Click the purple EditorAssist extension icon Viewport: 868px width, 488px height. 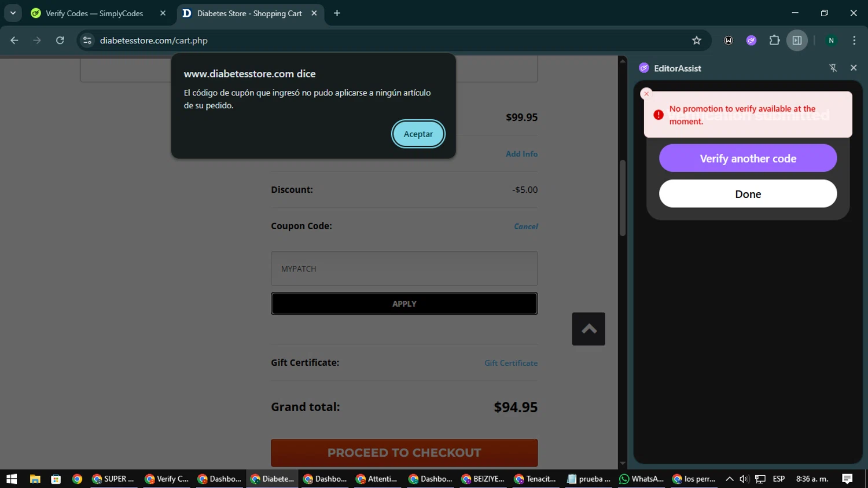pyautogui.click(x=751, y=41)
